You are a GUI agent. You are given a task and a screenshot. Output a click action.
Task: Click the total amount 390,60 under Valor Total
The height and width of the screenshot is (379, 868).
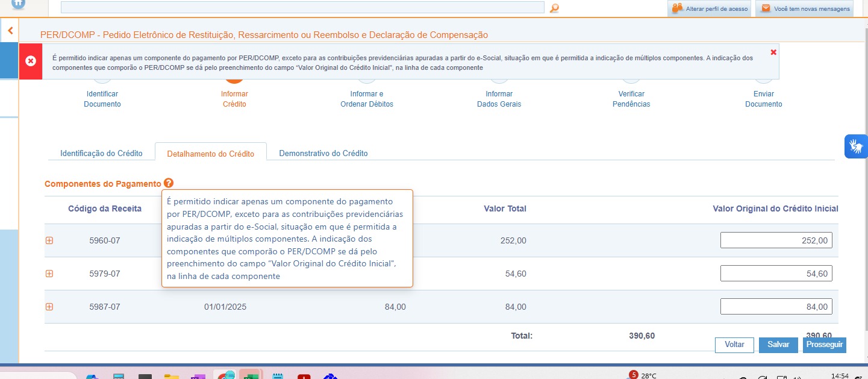(642, 336)
